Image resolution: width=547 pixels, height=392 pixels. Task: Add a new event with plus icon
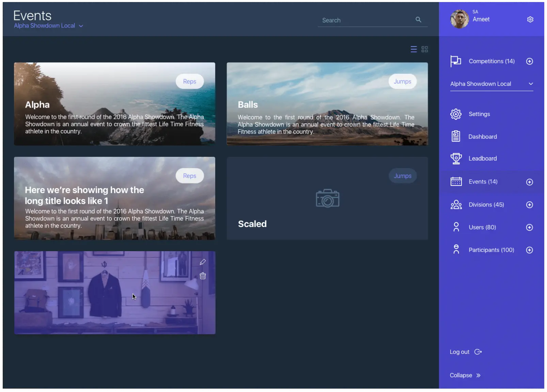click(529, 182)
